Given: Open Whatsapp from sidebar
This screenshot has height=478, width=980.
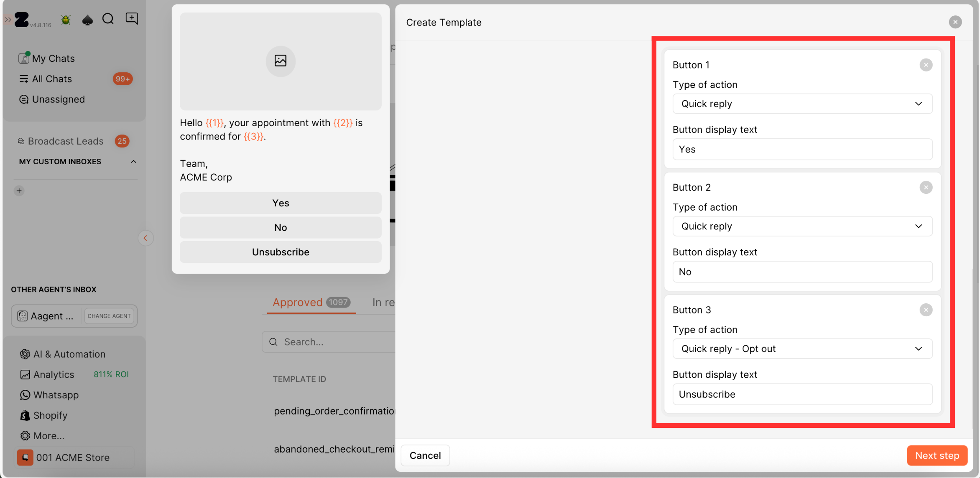Looking at the screenshot, I should click(x=56, y=395).
